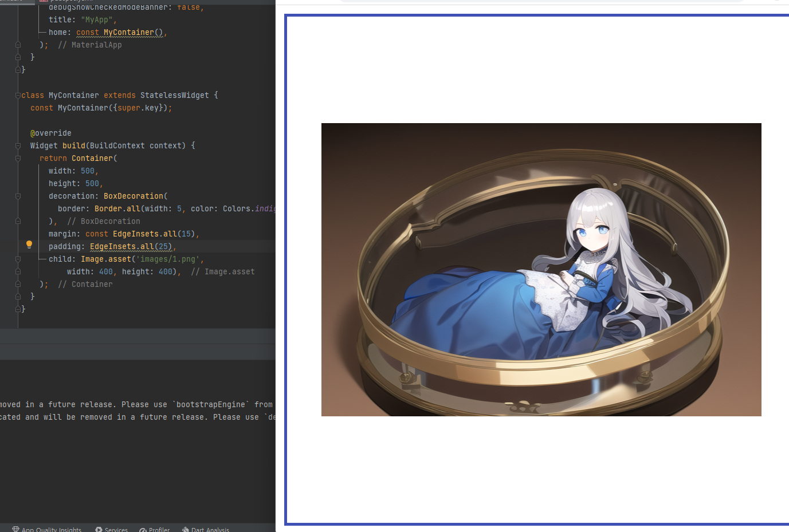Click fold marker at // MaterialApp closing line
This screenshot has height=532, width=789.
[x=18, y=45]
